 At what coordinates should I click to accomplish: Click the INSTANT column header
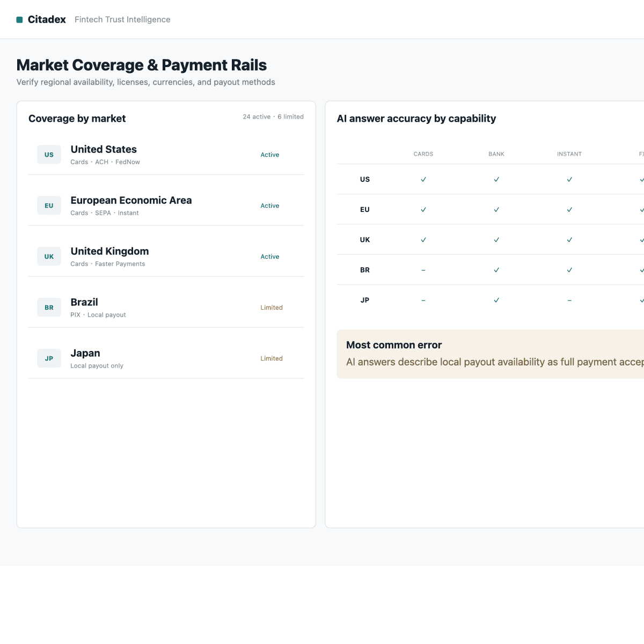[569, 154]
